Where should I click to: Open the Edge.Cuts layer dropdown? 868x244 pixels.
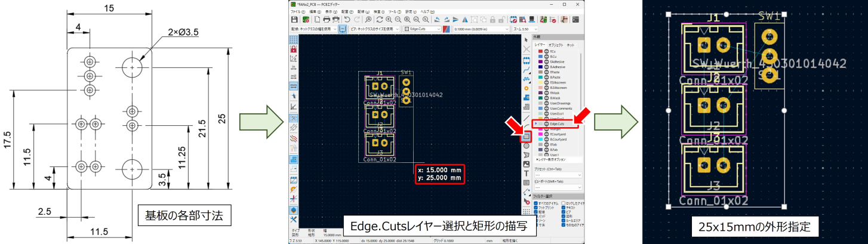421,29
